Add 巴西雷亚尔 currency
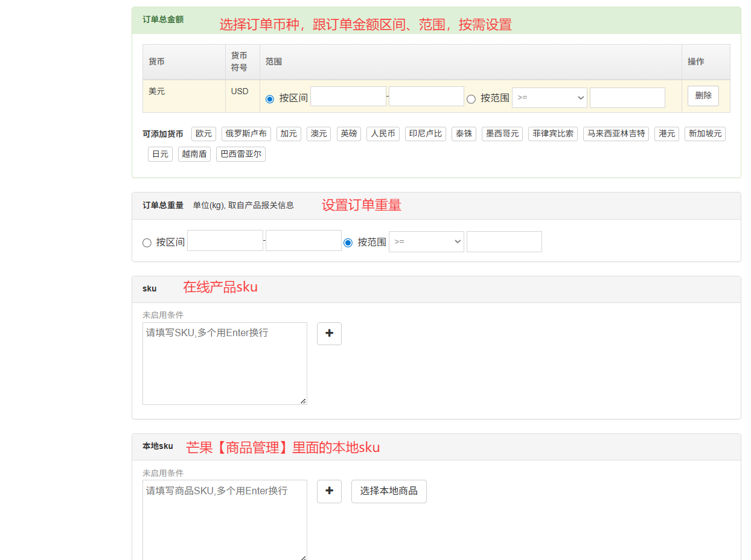This screenshot has height=560, width=751. coord(240,154)
